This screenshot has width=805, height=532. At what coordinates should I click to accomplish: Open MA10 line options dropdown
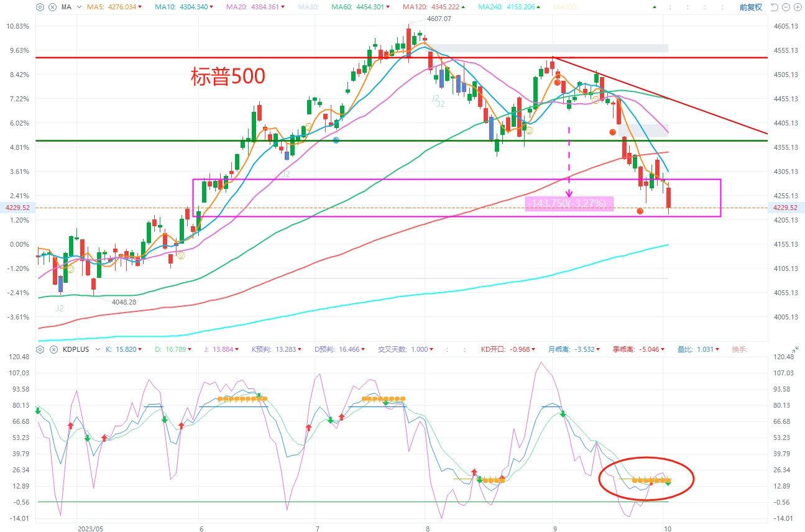210,7
